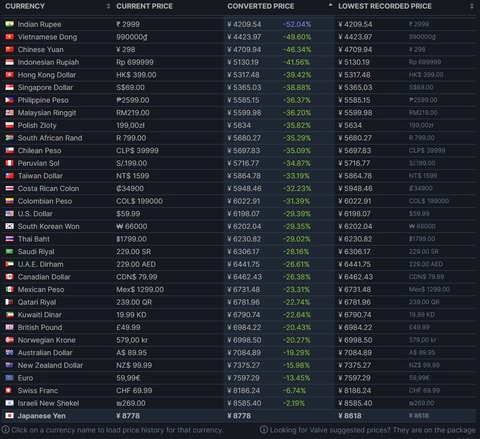Open Australian Dollar currency link
Viewport: 480px width, 439px height.
click(45, 352)
